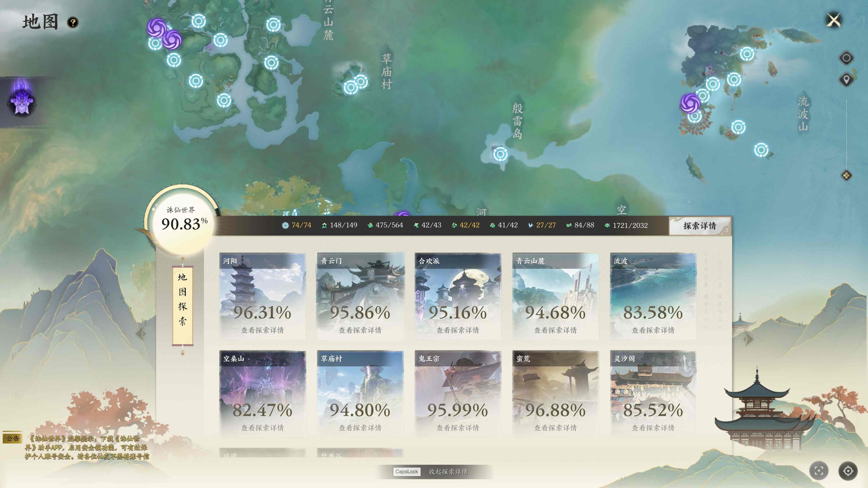This screenshot has width=868, height=488.
Task: Go to previous page with the left arrow
Action: (141, 333)
